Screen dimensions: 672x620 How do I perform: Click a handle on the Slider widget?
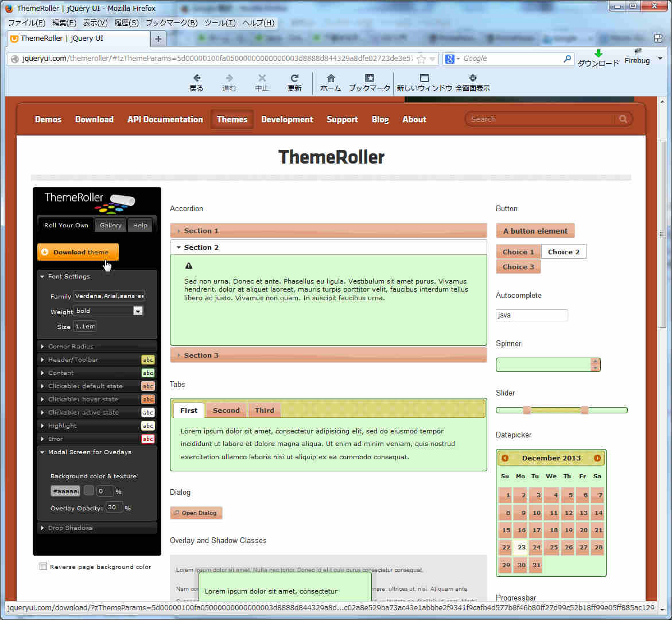pos(527,410)
